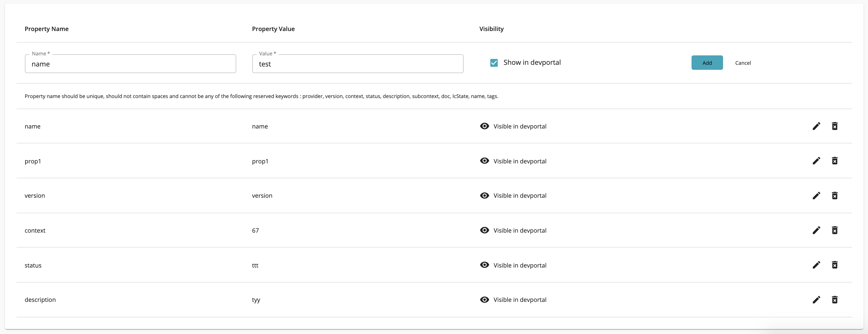
Task: Delete the context property
Action: pyautogui.click(x=835, y=230)
